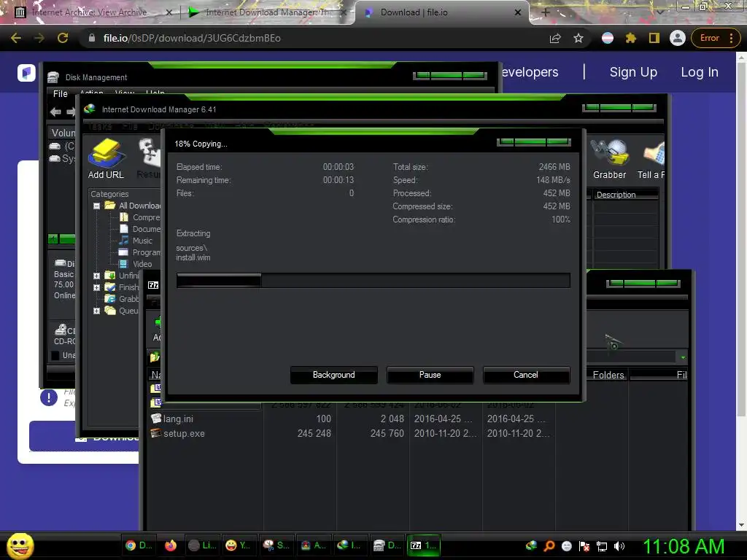
Task: Click the IDM icon in the system tray
Action: (531, 545)
